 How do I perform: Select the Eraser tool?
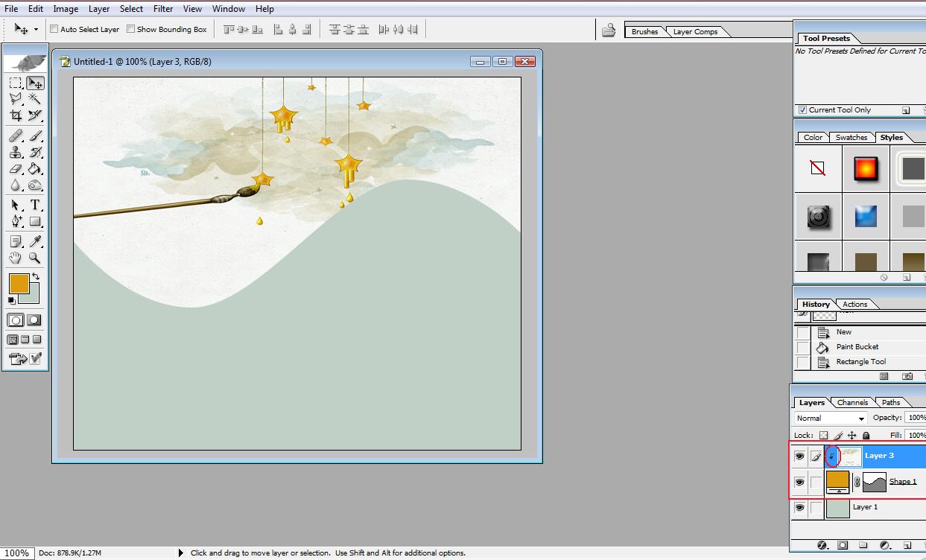click(x=16, y=169)
